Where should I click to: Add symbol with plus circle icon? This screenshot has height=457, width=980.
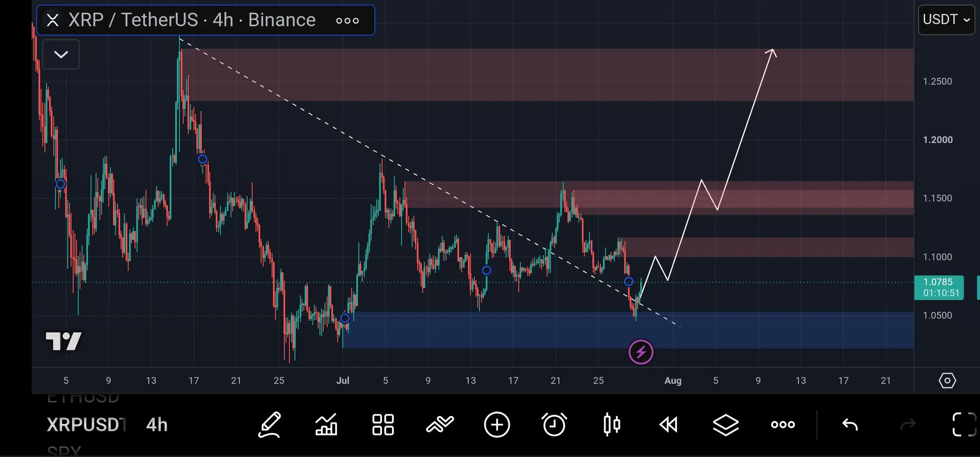point(497,424)
